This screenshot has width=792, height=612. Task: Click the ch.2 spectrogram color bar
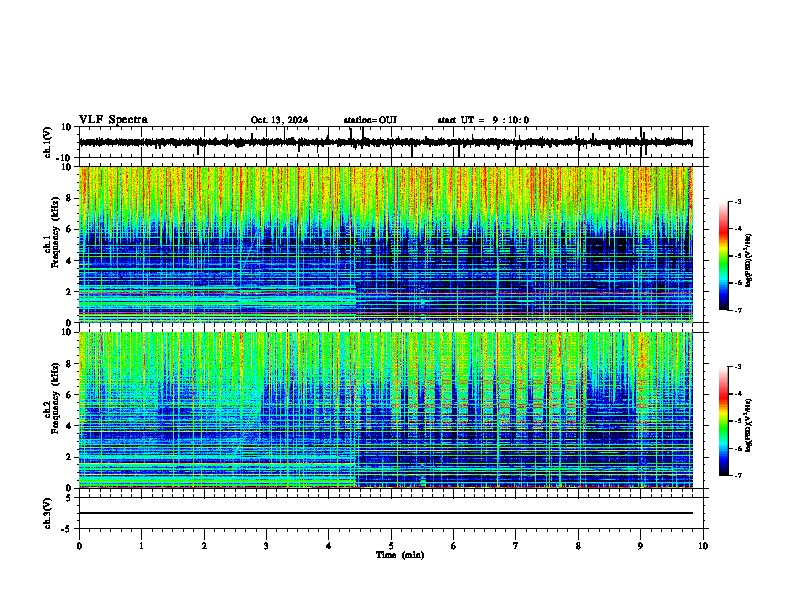(724, 421)
